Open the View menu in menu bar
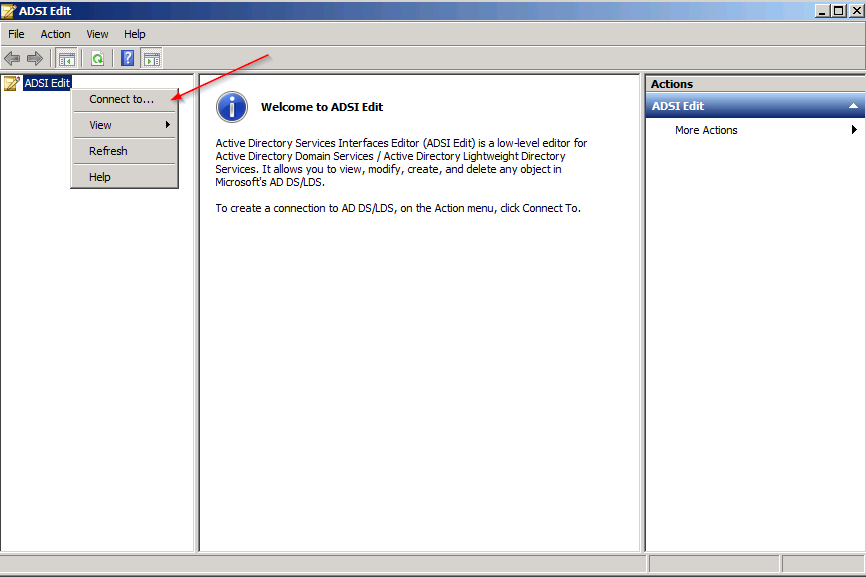The height and width of the screenshot is (577, 866). pyautogui.click(x=97, y=34)
